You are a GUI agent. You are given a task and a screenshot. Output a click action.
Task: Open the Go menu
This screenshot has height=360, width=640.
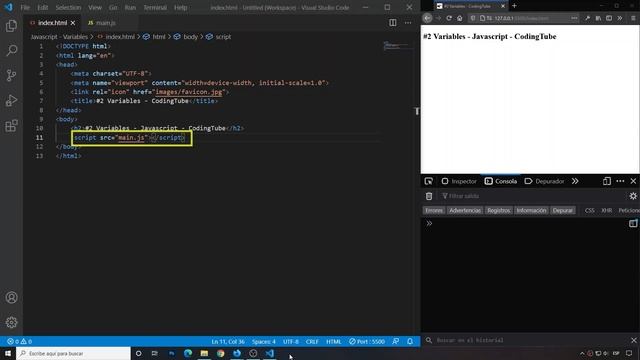113,7
